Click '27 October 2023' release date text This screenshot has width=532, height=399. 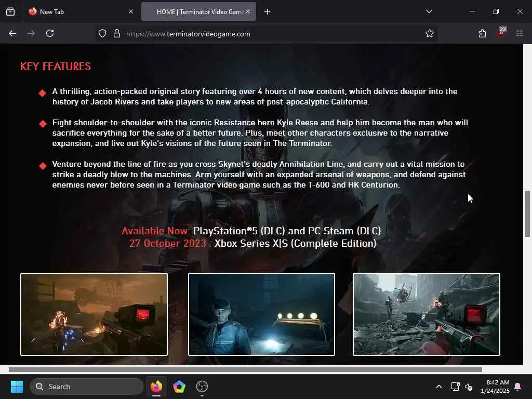click(x=168, y=243)
